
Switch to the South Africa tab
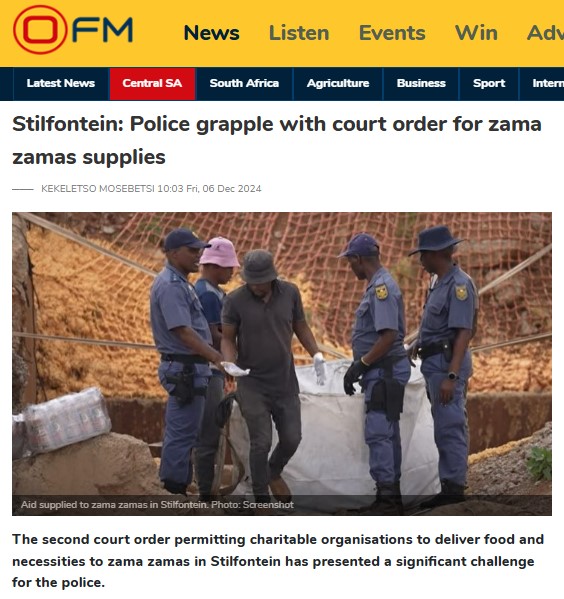click(244, 83)
